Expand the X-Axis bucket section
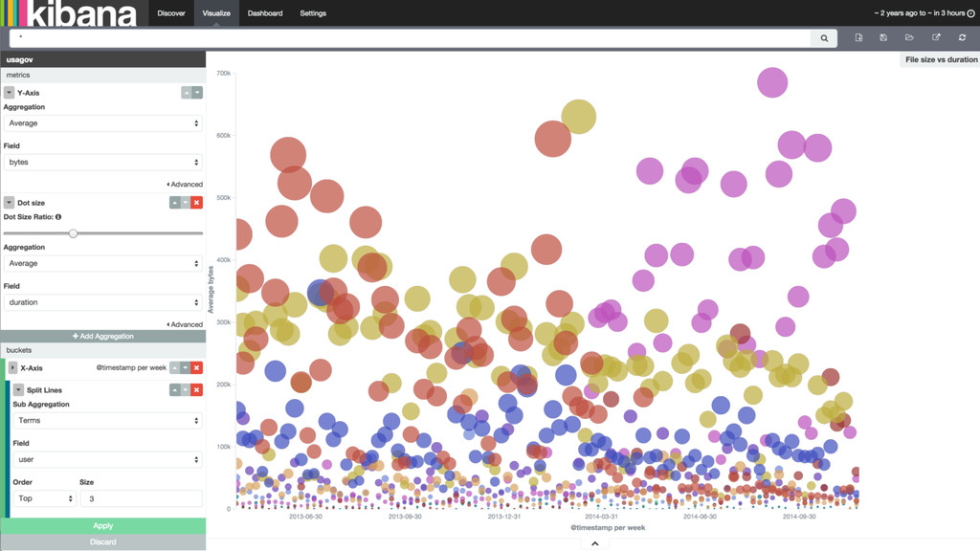The width and height of the screenshot is (980, 551). 12,368
